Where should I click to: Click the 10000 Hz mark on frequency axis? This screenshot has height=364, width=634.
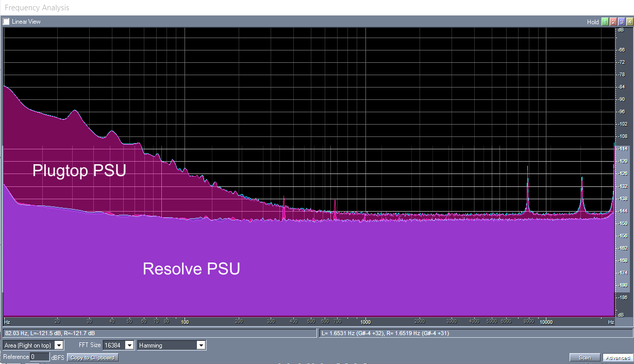pos(546,322)
